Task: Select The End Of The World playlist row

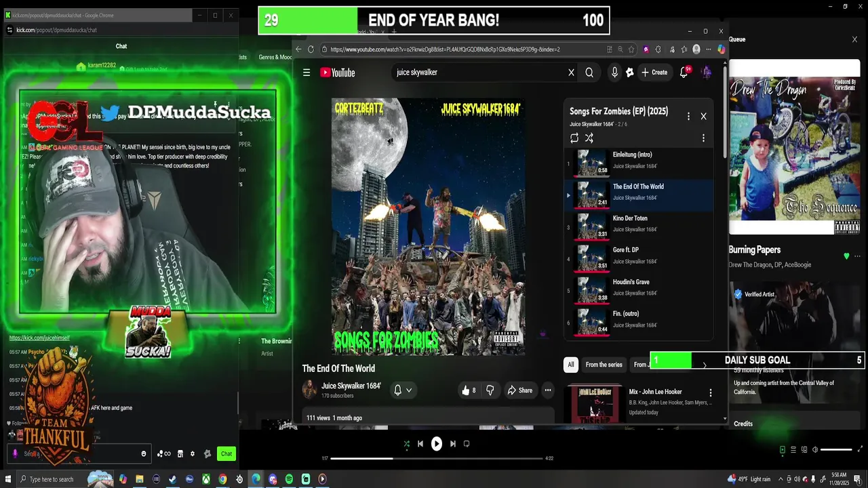Action: pos(638,195)
